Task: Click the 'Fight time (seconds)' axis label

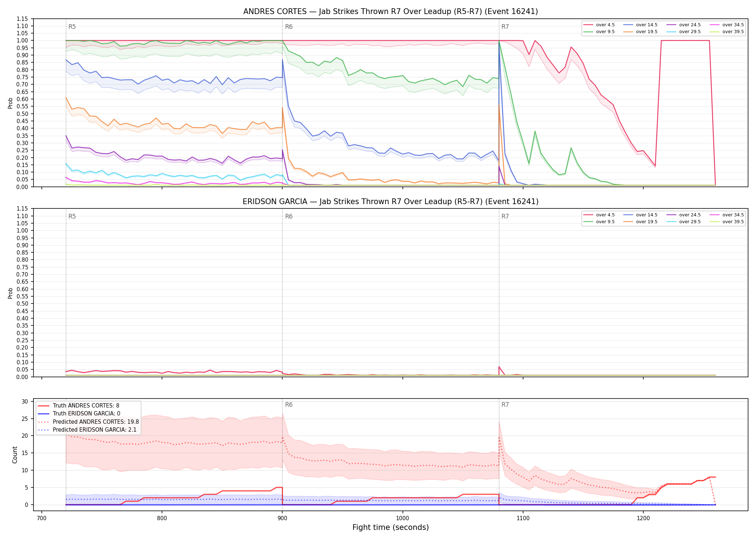Action: 391,528
